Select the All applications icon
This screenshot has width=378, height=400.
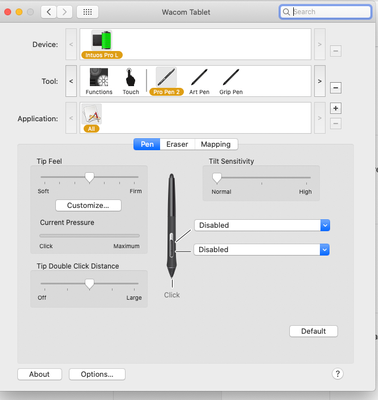click(91, 114)
